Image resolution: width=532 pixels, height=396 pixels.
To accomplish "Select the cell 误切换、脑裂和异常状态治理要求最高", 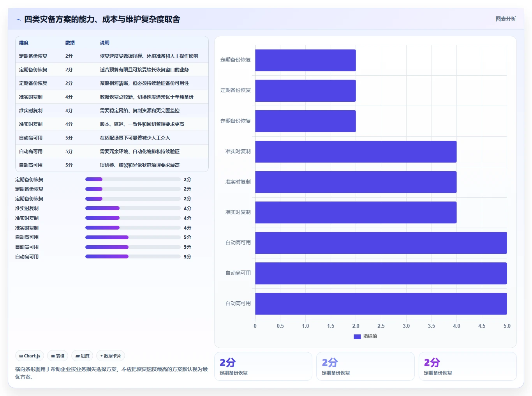I will tap(140, 165).
